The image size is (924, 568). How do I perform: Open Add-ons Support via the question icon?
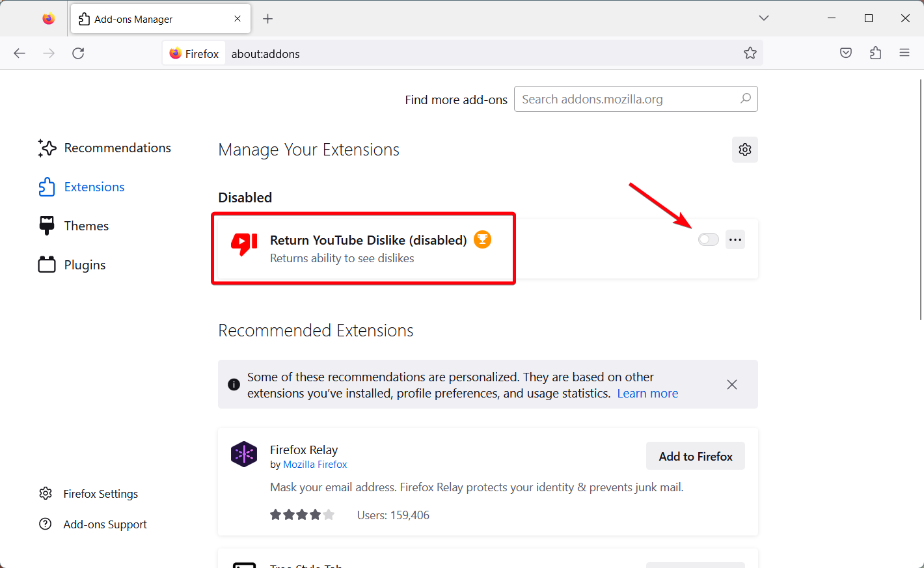[x=105, y=524]
